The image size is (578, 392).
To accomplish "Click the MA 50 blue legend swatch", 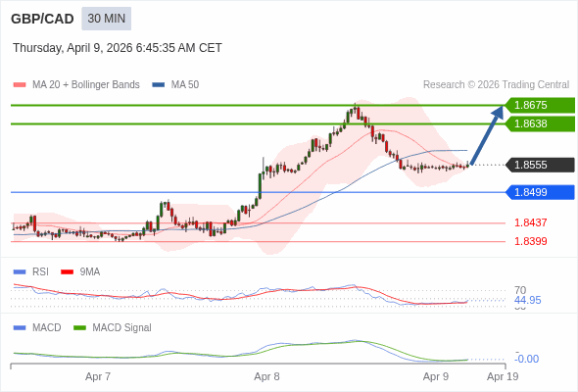I will click(159, 85).
